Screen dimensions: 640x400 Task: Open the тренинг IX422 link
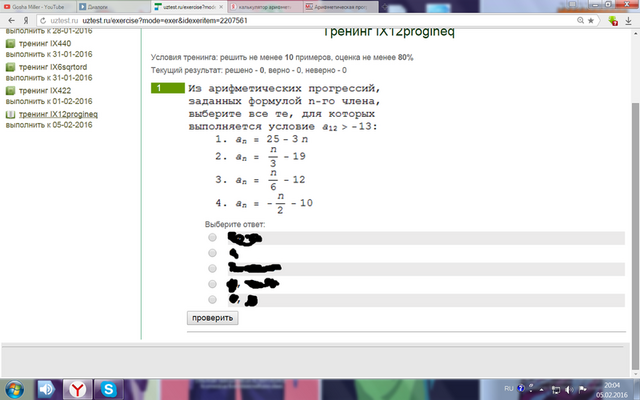[x=45, y=91]
